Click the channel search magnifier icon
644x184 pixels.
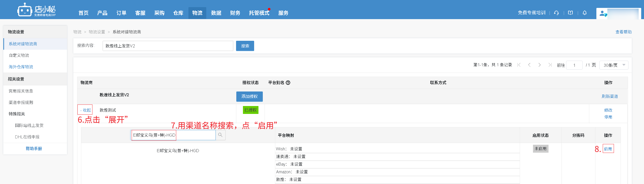point(220,135)
